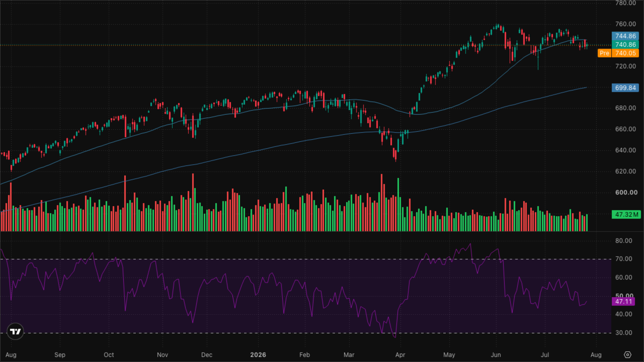The image size is (644, 362).
Task: Click the Mar label on time axis
Action: pyautogui.click(x=349, y=355)
